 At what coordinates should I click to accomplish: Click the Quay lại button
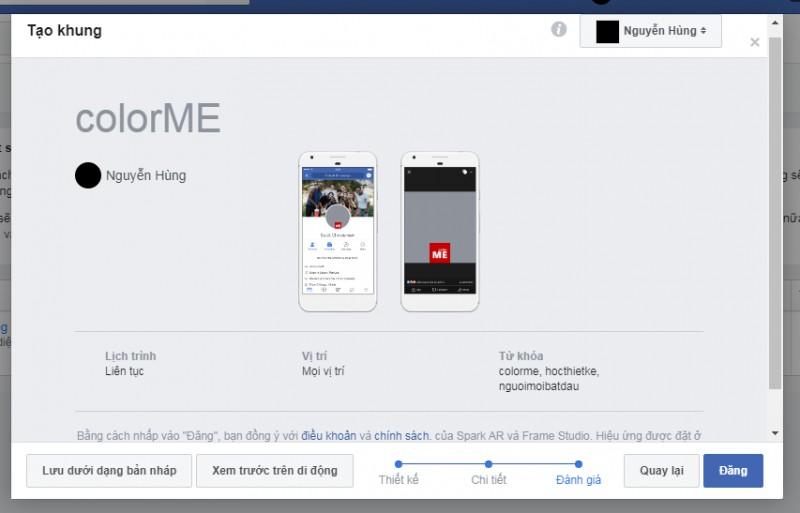tap(661, 471)
